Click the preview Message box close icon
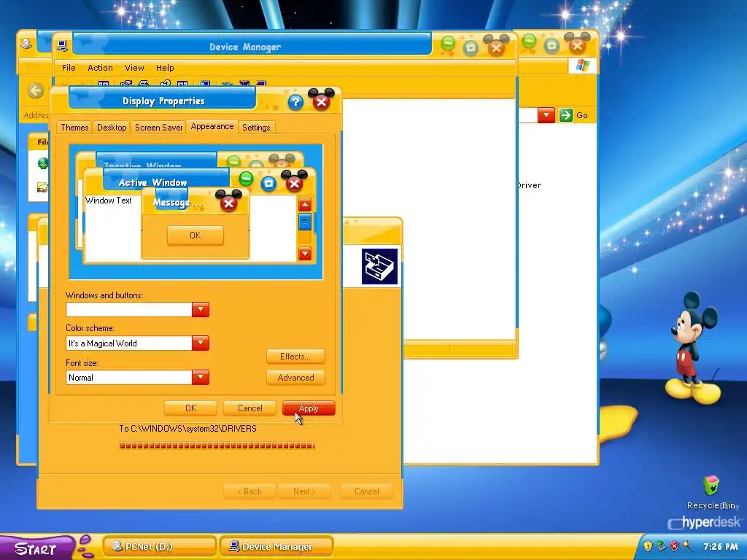The height and width of the screenshot is (560, 747). click(x=228, y=202)
